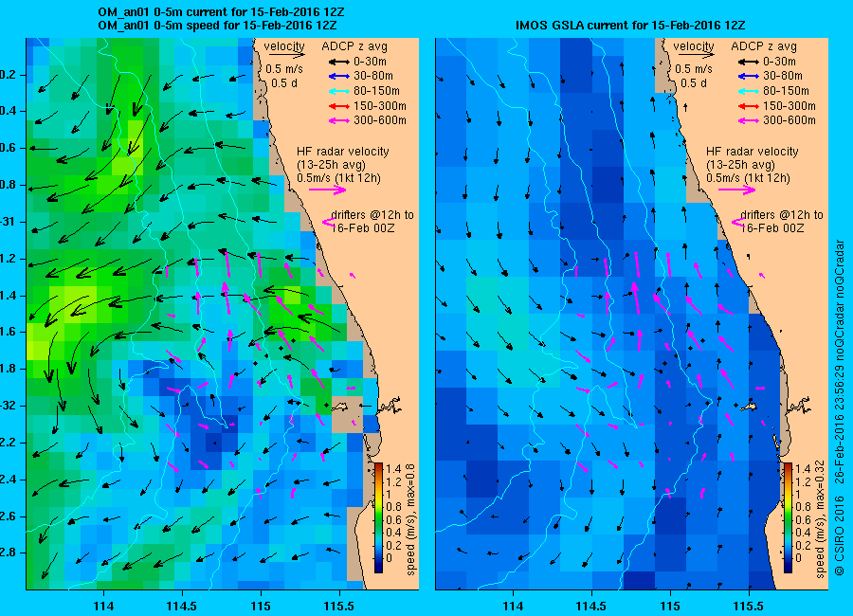Viewport: 853px width, 616px height.
Task: Click the '115' longitude tick under left map
Action: [x=261, y=606]
